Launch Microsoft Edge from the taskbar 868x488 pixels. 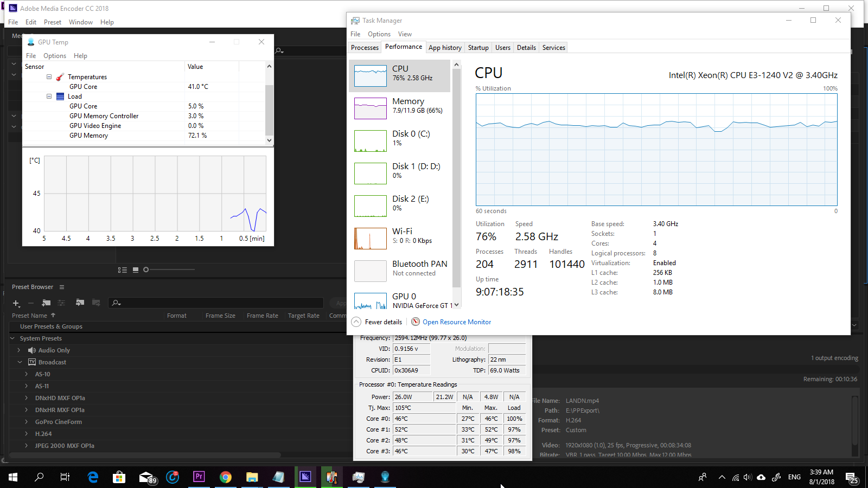click(x=93, y=477)
